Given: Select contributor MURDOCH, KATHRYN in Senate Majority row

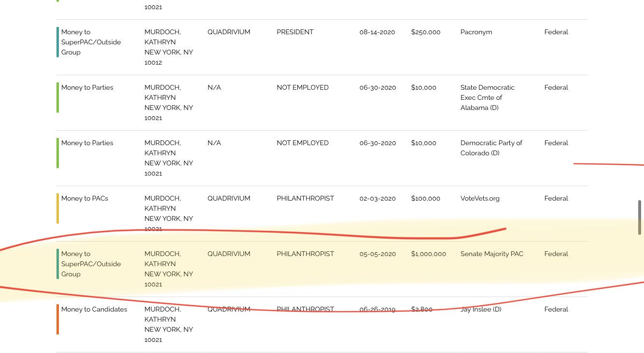Looking at the screenshot, I should point(163,259).
